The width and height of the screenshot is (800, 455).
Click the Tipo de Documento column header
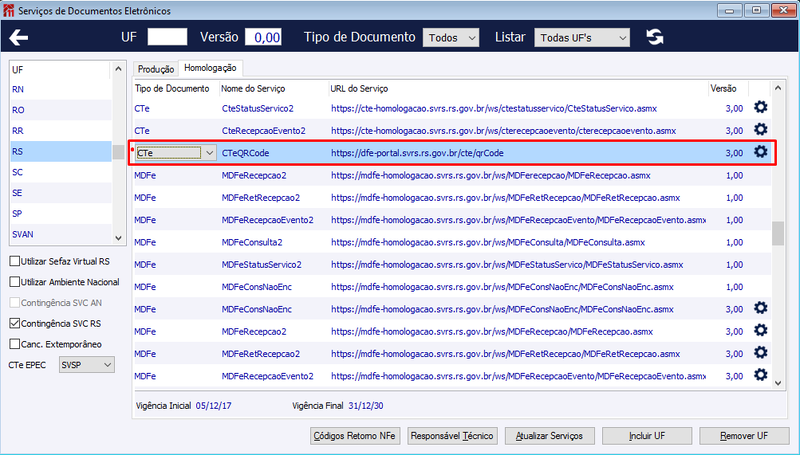coord(172,89)
